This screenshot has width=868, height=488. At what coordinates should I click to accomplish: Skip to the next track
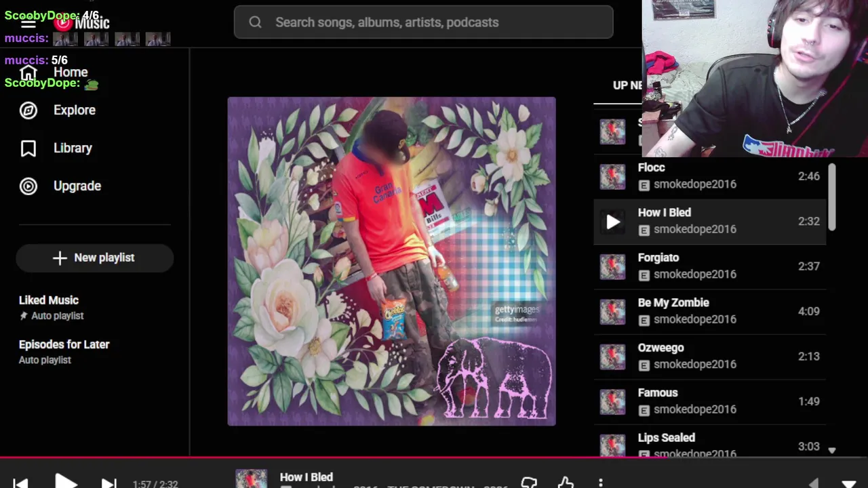(108, 483)
